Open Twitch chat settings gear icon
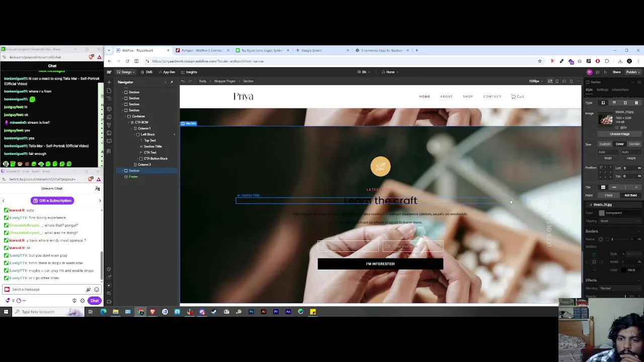 [x=83, y=301]
